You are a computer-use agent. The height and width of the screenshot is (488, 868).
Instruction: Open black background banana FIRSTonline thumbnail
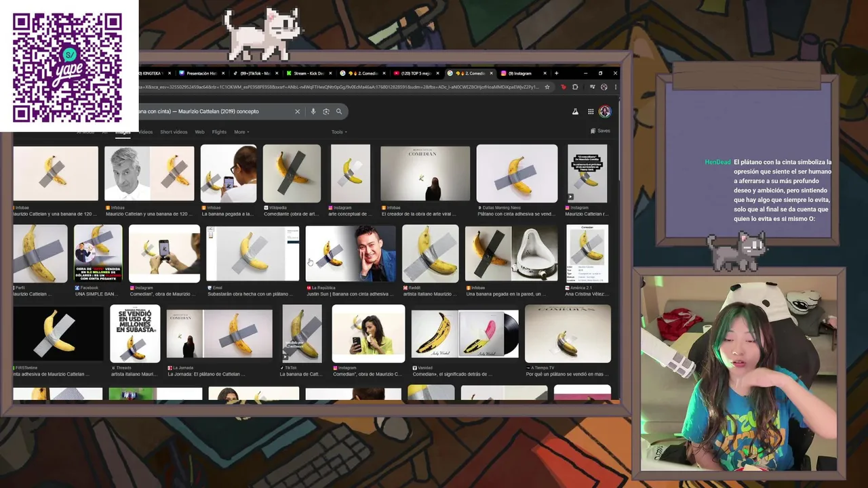pos(58,334)
